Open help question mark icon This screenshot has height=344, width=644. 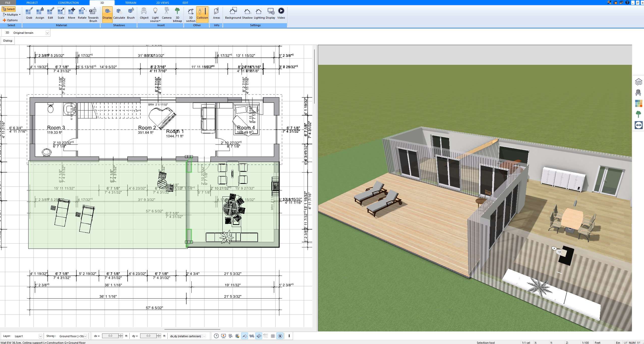628,3
